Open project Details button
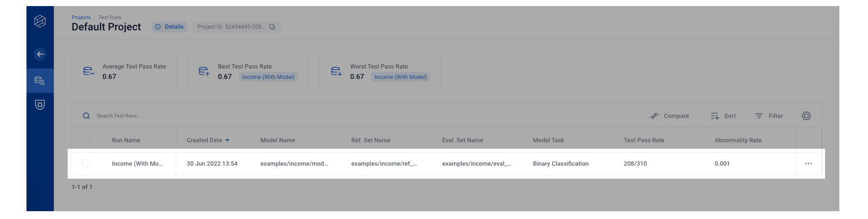The width and height of the screenshot is (868, 219). tap(169, 27)
